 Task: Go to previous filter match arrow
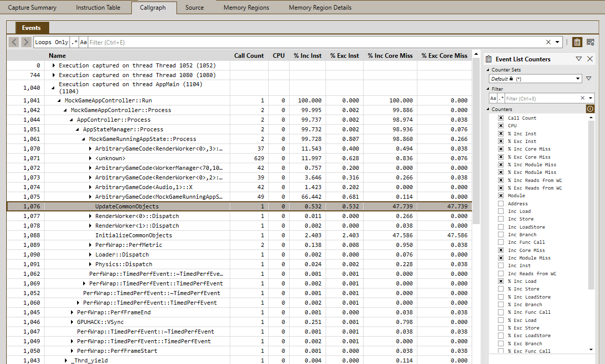[14, 42]
